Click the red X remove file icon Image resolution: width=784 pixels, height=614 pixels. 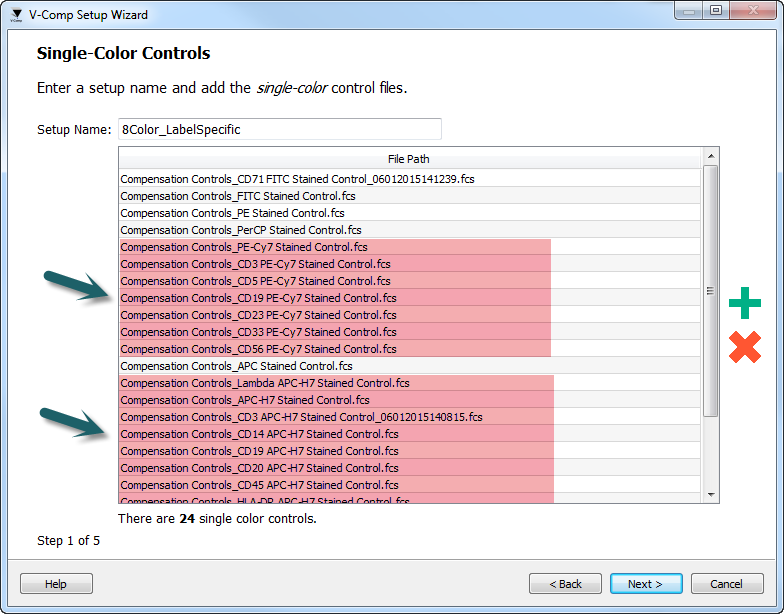tap(744, 347)
